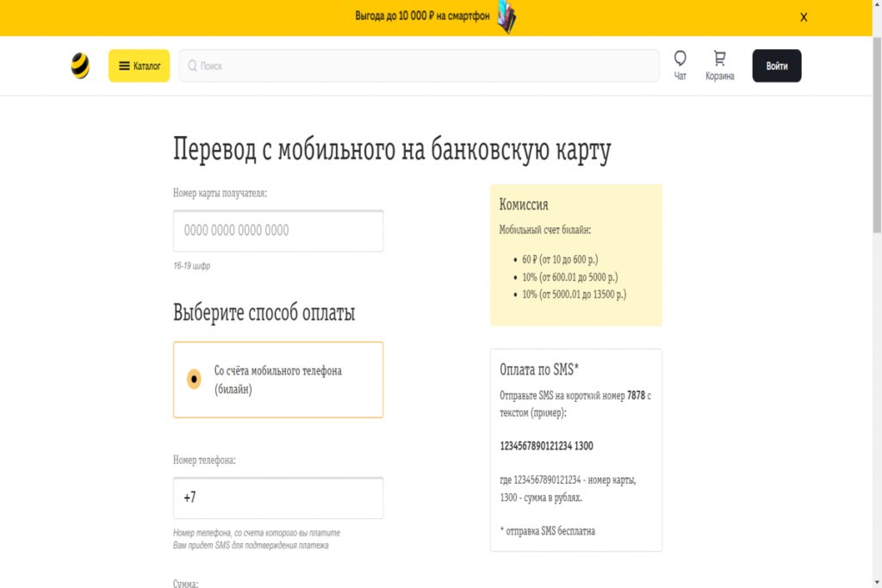
Task: Click the Поиск search field
Action: 419,65
